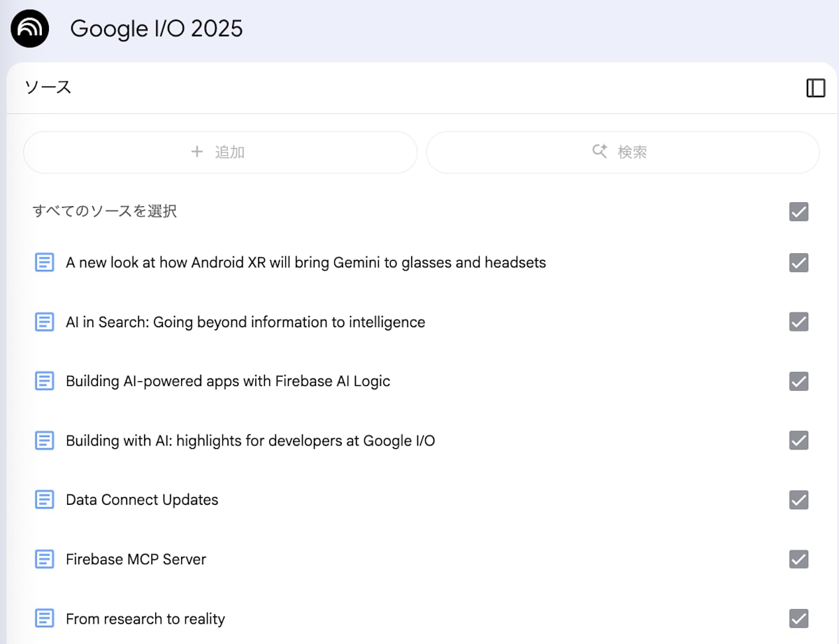The width and height of the screenshot is (839, 644).
Task: Uncheck the Android XR Gemini glasses source
Action: click(798, 263)
